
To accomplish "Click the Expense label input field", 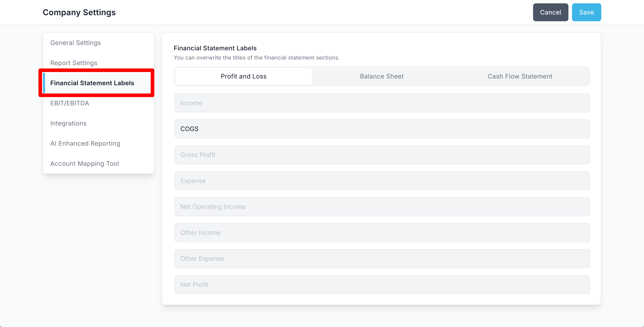I will [382, 181].
